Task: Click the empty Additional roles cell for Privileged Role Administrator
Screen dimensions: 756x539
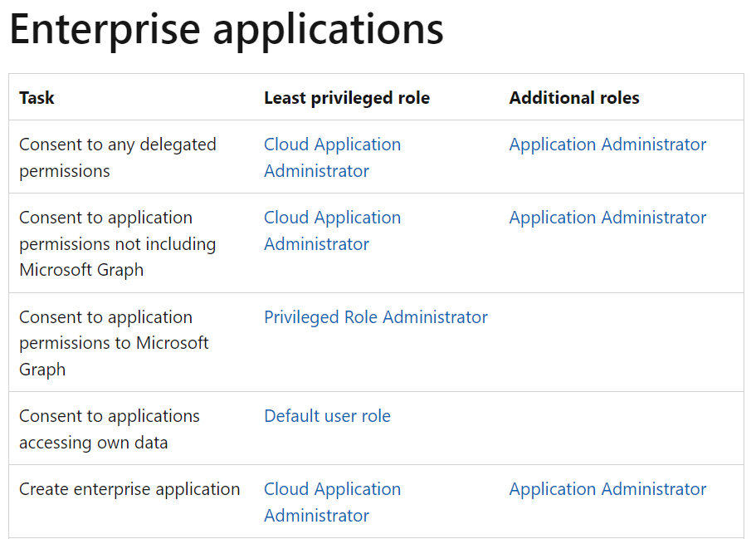Action: pyautogui.click(x=622, y=343)
